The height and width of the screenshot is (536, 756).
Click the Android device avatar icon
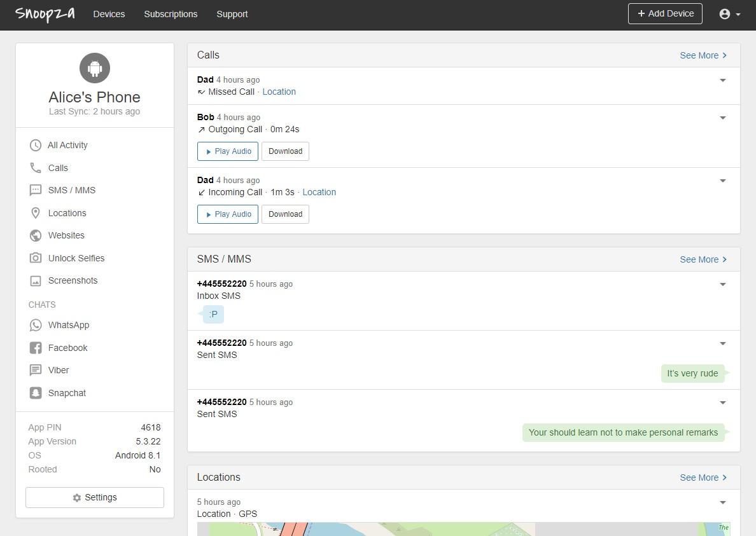click(94, 68)
